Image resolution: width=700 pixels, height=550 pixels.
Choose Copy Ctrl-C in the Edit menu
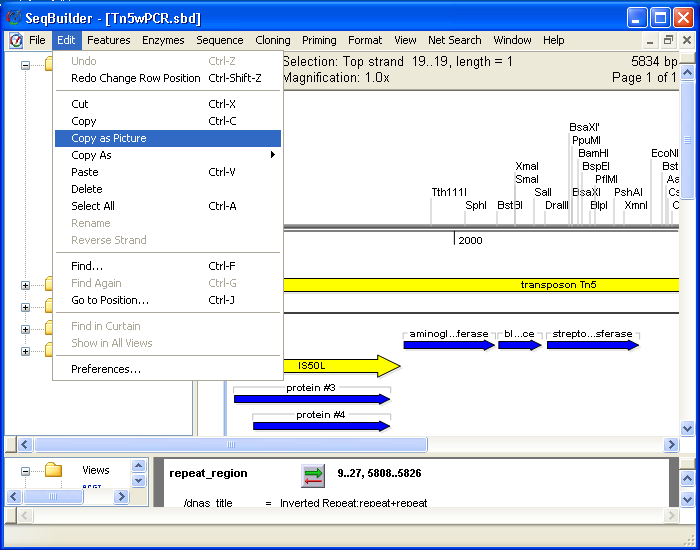pyautogui.click(x=168, y=121)
